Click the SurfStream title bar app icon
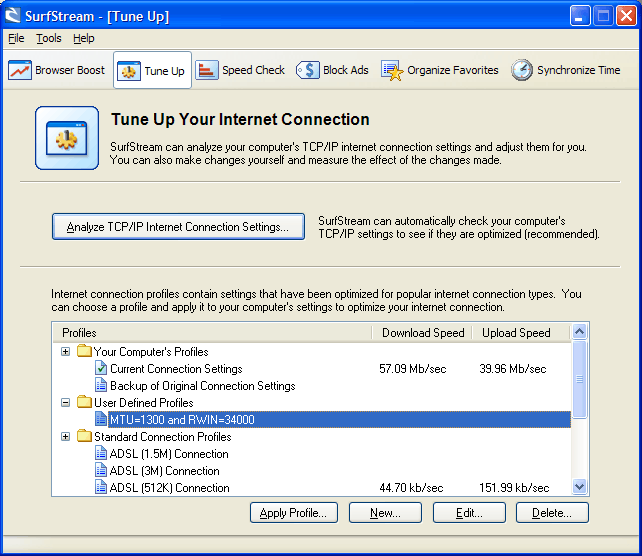 pos(13,16)
